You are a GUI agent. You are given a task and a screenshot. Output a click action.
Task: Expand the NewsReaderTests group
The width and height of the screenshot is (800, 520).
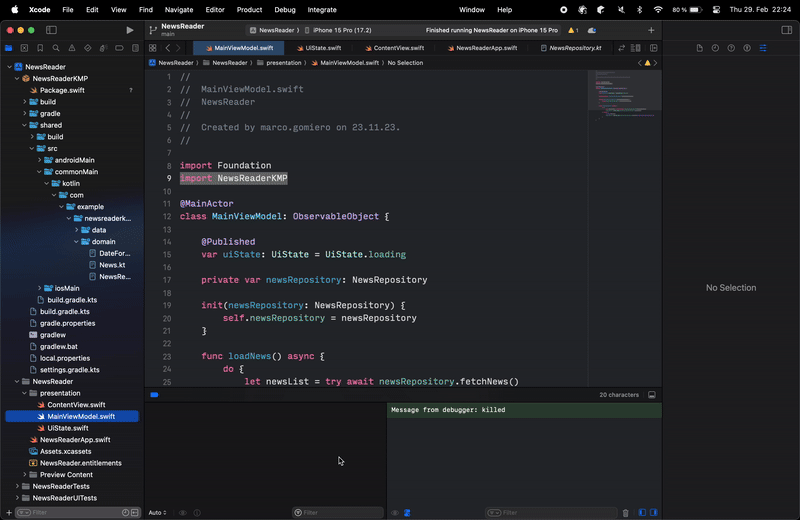coord(17,486)
